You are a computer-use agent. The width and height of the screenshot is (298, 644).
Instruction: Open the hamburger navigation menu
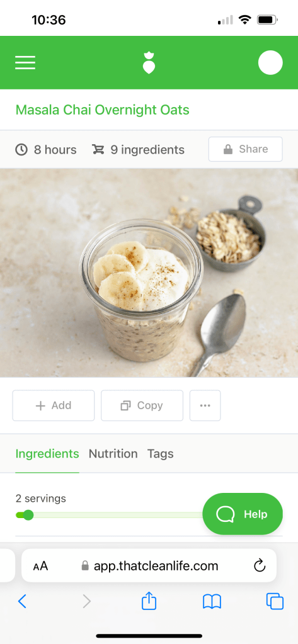click(25, 62)
